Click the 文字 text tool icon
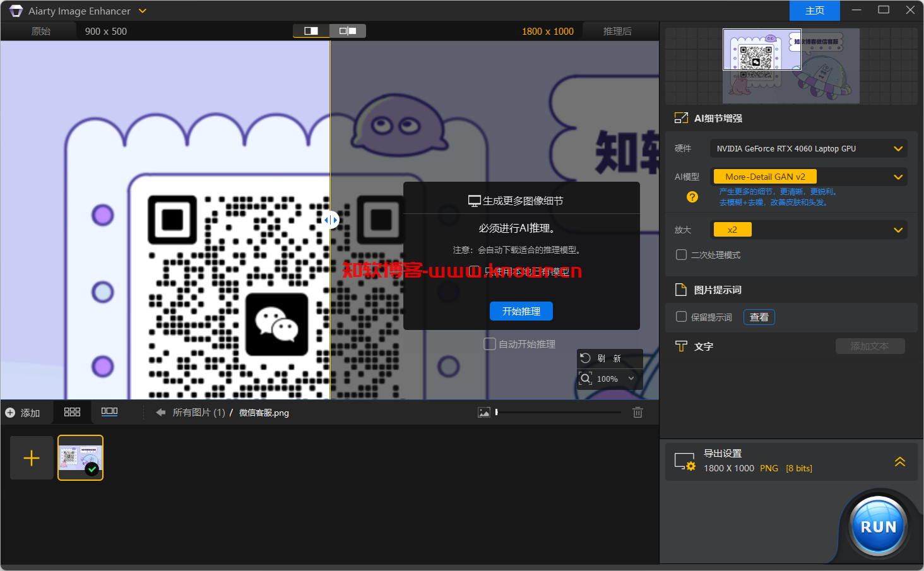The height and width of the screenshot is (571, 924). (681, 346)
